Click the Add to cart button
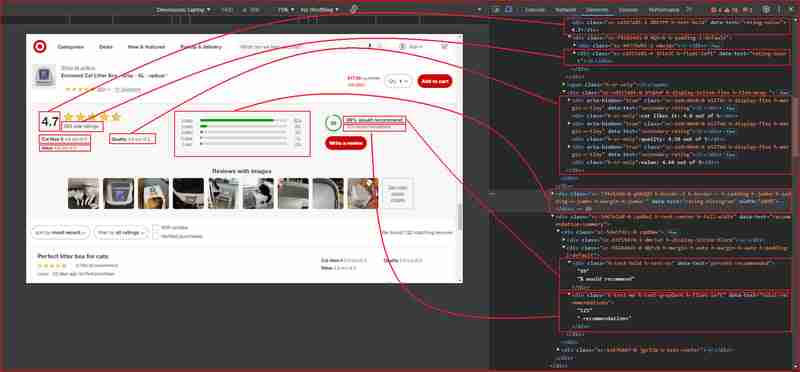The width and height of the screenshot is (800, 372). 435,81
